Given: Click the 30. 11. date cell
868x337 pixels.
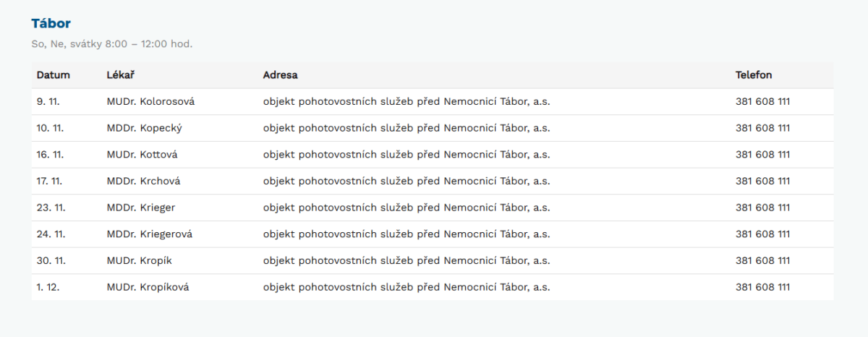Looking at the screenshot, I should coord(51,260).
